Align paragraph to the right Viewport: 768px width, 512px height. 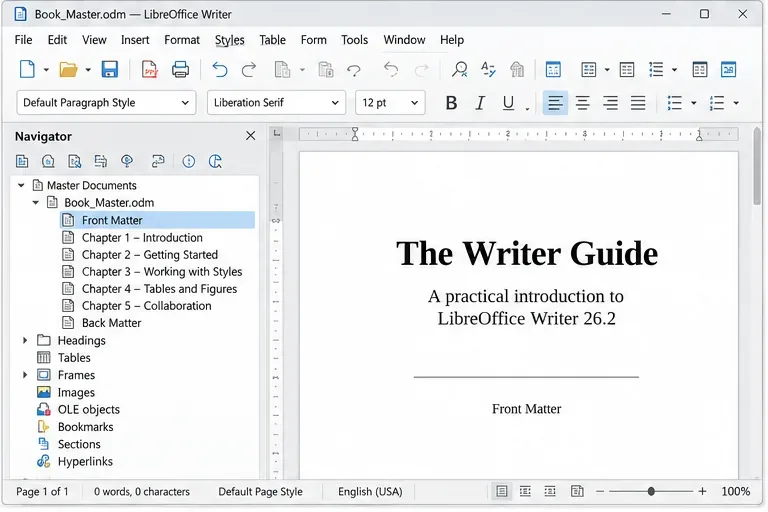click(x=610, y=103)
